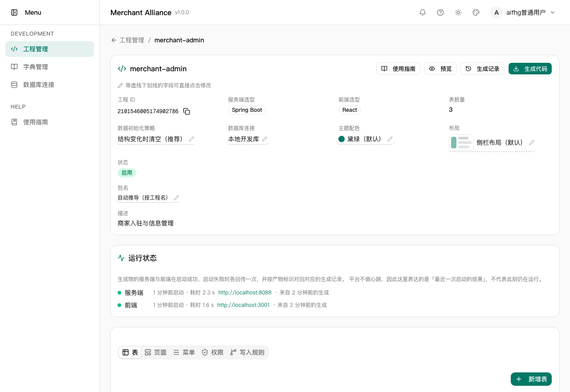Toggle light/dark mode sun icon

click(x=458, y=12)
